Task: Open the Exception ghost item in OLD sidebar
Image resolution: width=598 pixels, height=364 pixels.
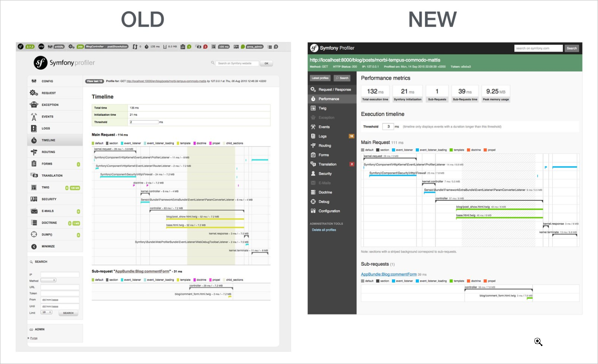Action: click(55, 105)
